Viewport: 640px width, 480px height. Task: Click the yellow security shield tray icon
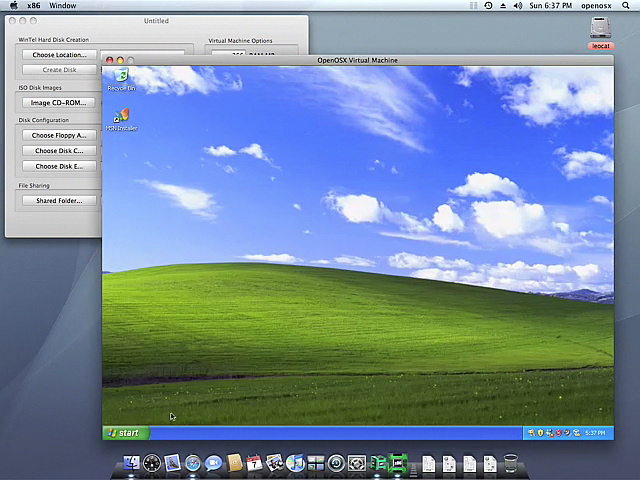pyautogui.click(x=540, y=433)
